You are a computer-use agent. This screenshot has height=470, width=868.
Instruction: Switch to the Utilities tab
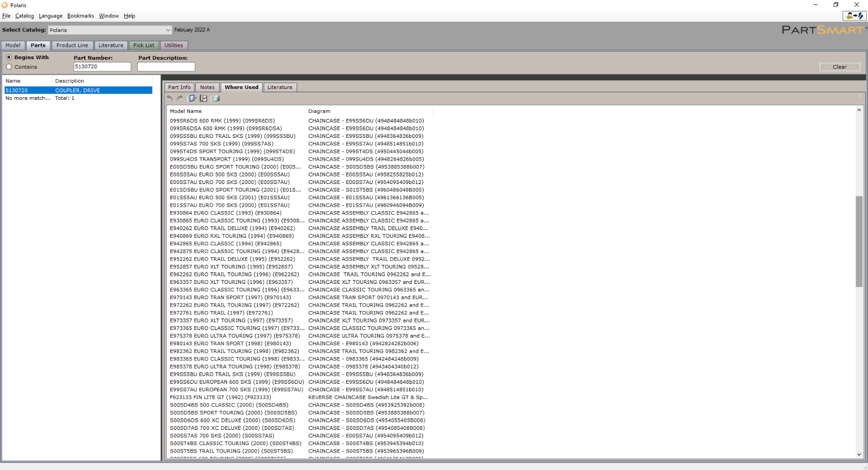pos(174,45)
